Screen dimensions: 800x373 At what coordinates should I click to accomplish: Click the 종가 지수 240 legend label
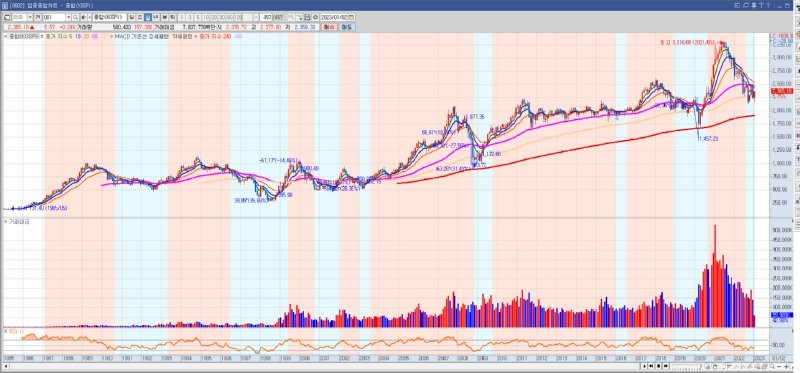pyautogui.click(x=214, y=37)
